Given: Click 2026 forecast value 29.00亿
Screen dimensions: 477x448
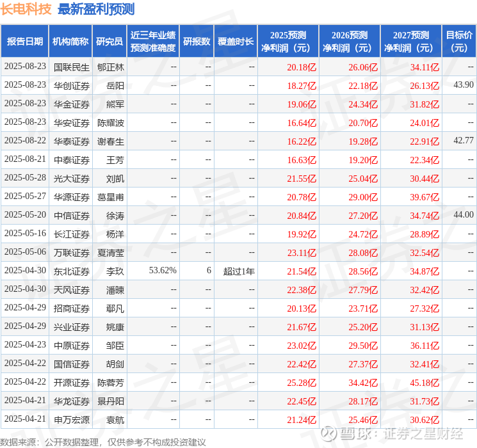Looking at the screenshot, I should [x=363, y=197].
